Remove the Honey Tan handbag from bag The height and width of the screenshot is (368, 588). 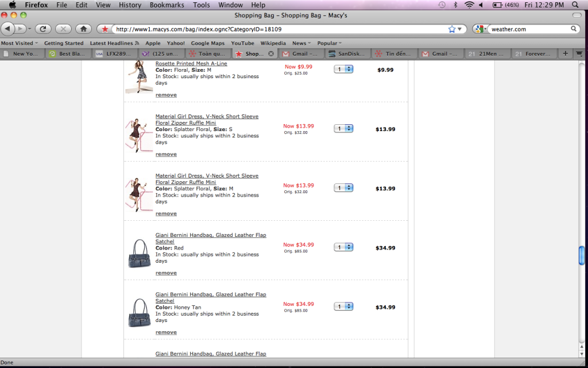166,332
